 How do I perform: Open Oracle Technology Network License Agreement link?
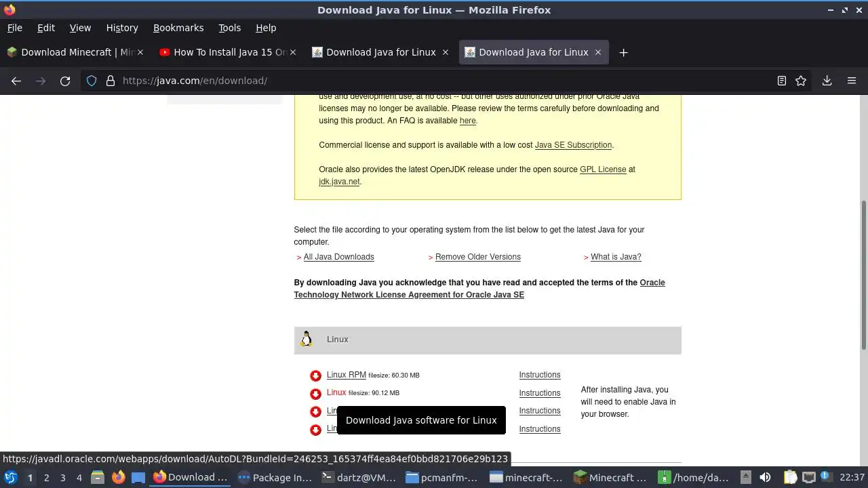point(479,289)
